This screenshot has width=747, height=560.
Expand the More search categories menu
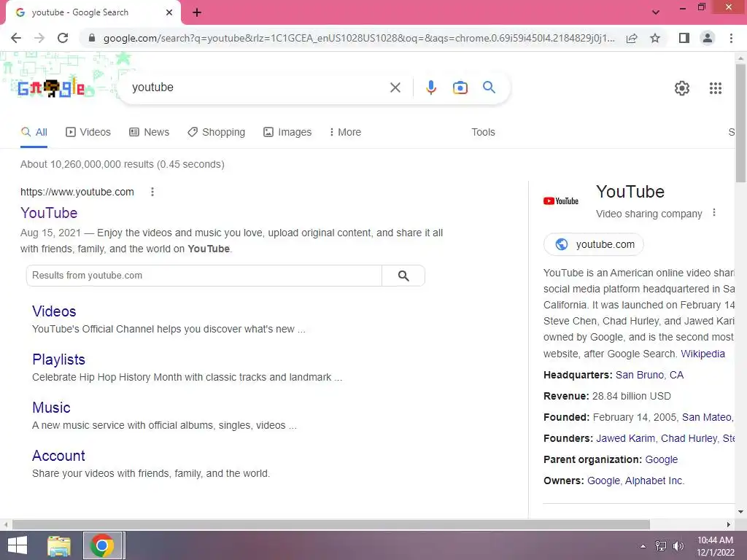click(345, 133)
